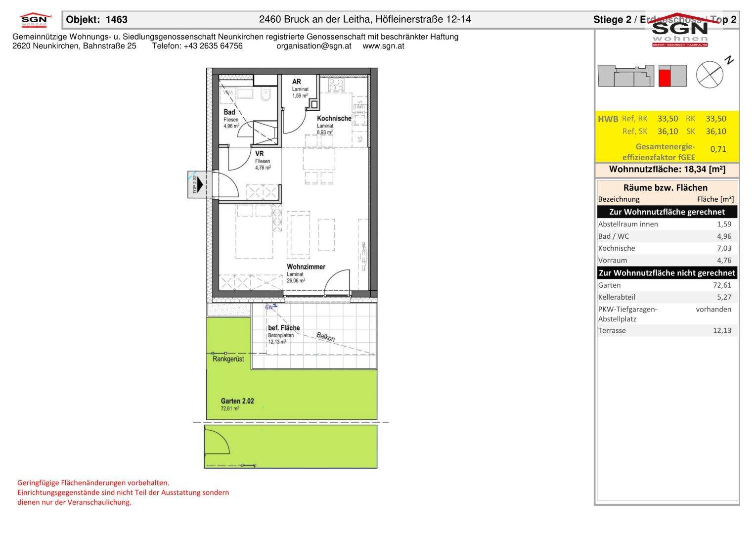
Task: Click the 'Bad / WC' table row
Action: coord(667,236)
